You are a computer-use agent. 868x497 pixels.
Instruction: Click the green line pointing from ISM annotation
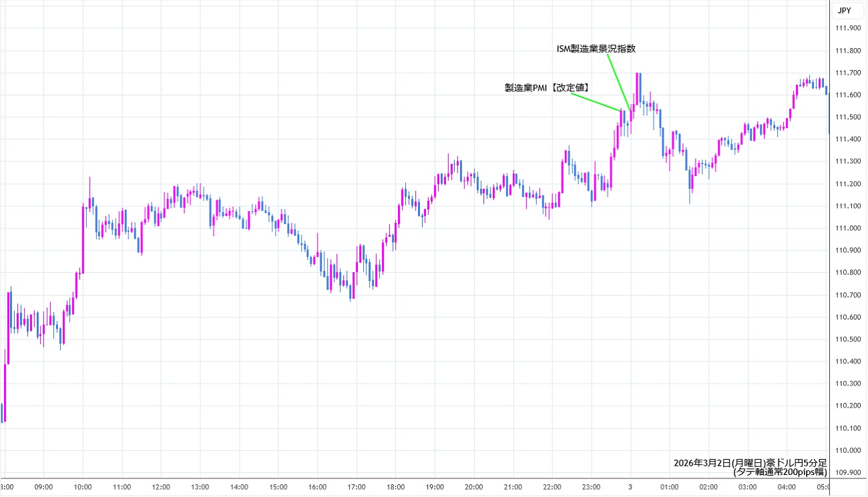[x=618, y=80]
